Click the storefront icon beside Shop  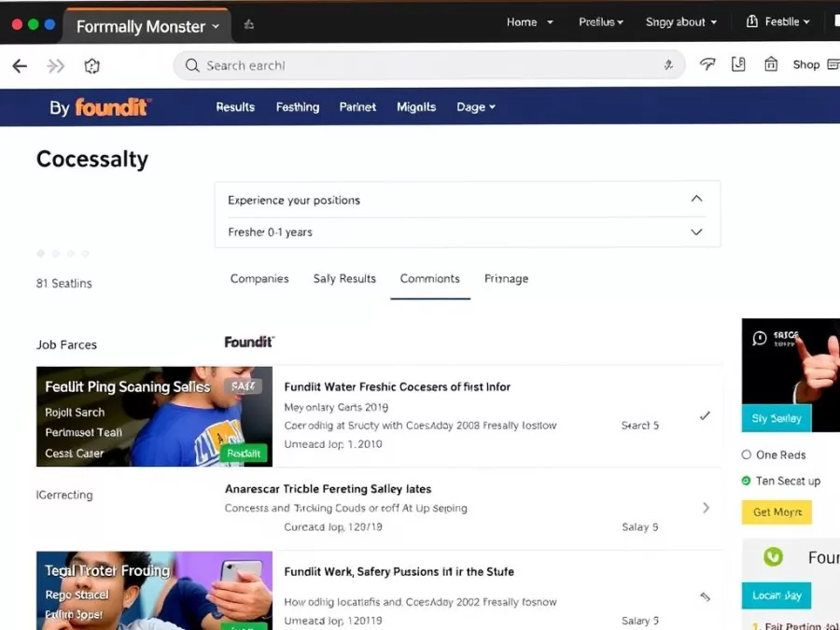pyautogui.click(x=771, y=65)
